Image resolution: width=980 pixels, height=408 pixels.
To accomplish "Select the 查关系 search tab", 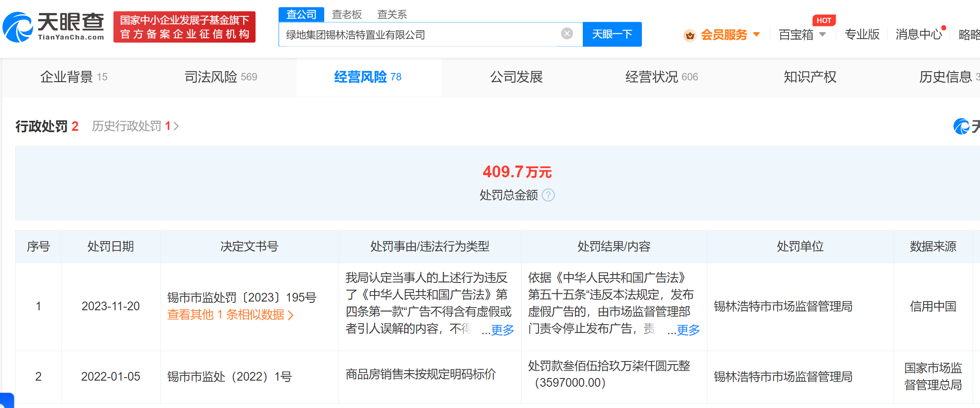I will [x=392, y=14].
